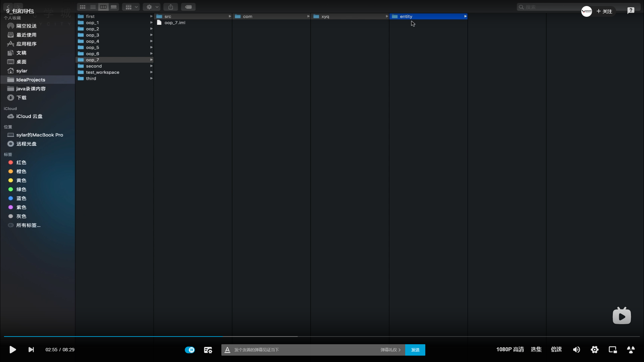Mute the video volume
Image resolution: width=644 pixels, height=362 pixels.
pos(576,350)
